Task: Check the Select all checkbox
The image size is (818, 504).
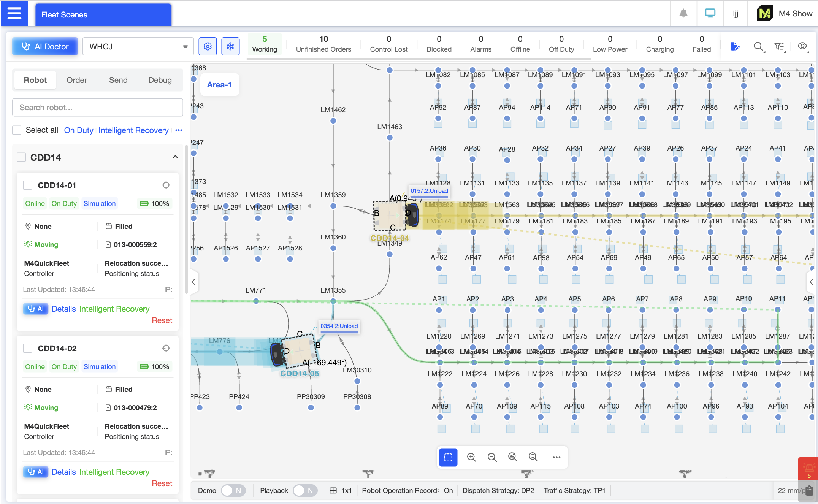Action: click(x=17, y=130)
